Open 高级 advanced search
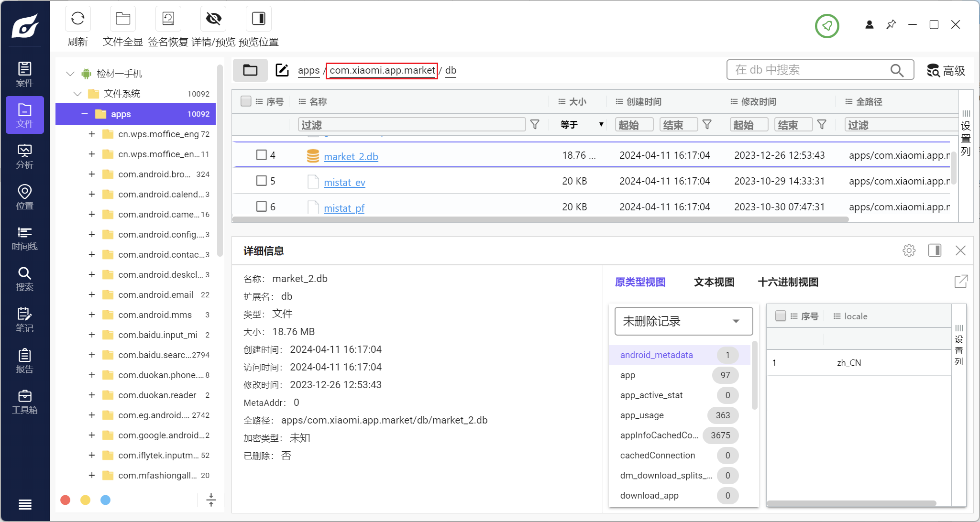 point(946,70)
